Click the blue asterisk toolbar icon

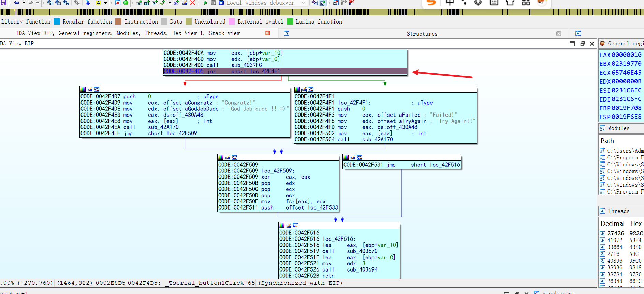pyautogui.click(x=177, y=3)
